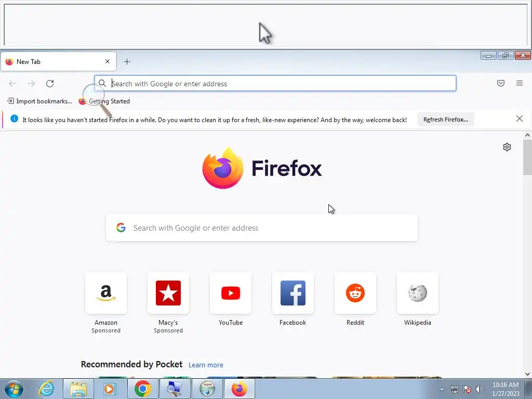532x399 pixels.
Task: Select the New Tab tab
Action: click(58, 61)
